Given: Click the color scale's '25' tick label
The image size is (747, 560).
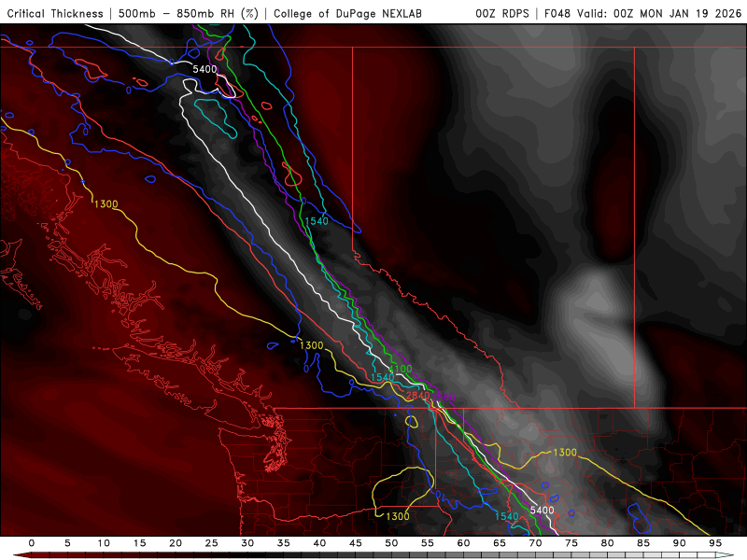Looking at the screenshot, I should point(212,543).
